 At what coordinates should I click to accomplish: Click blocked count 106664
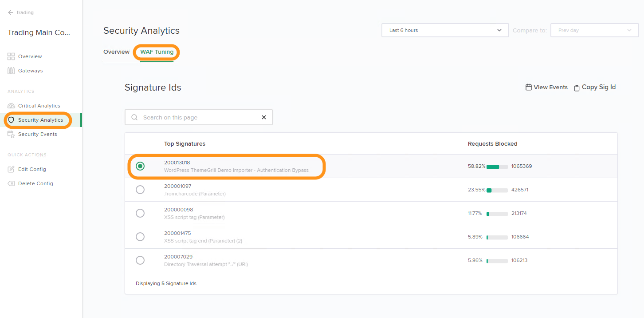[x=520, y=237]
